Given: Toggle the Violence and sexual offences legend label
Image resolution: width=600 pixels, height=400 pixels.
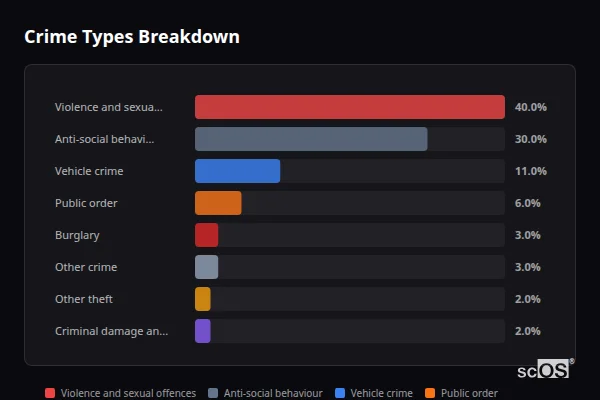Looking at the screenshot, I should (128, 393).
